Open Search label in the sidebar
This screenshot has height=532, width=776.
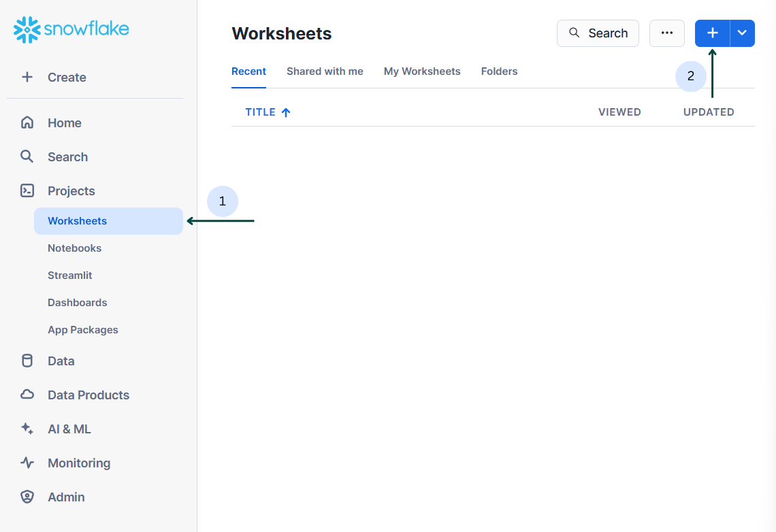click(68, 156)
